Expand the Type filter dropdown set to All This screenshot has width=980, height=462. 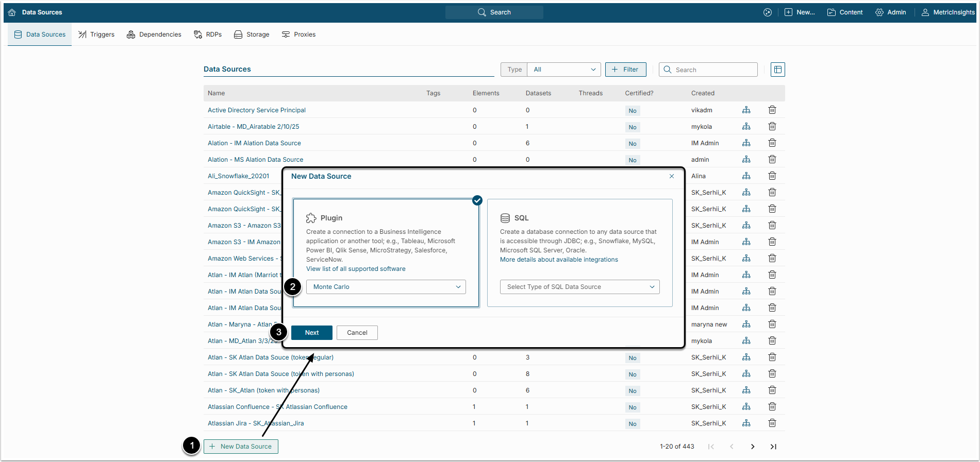(x=564, y=70)
